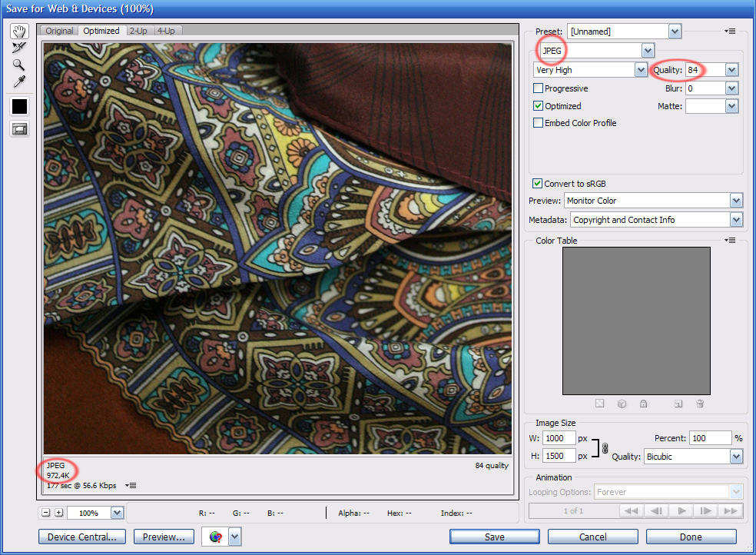Enable Embed Color Profile
Viewport: 756px width, 555px height.
click(539, 123)
